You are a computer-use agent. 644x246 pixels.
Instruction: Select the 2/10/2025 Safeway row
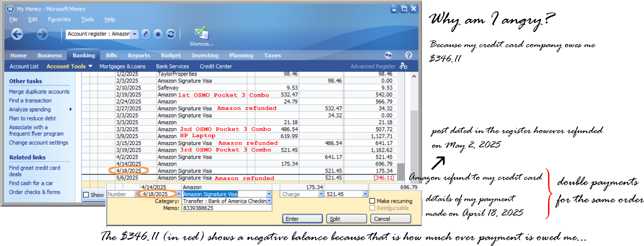tap(243, 88)
